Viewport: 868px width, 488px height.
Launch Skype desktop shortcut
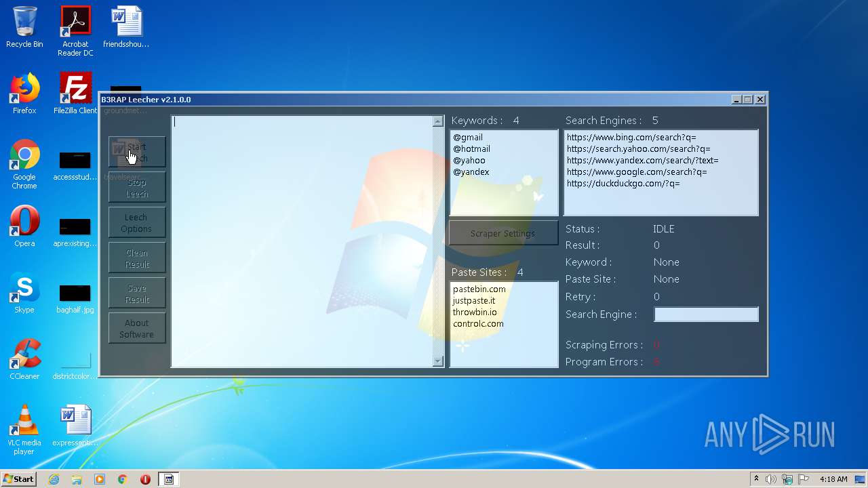click(x=24, y=293)
